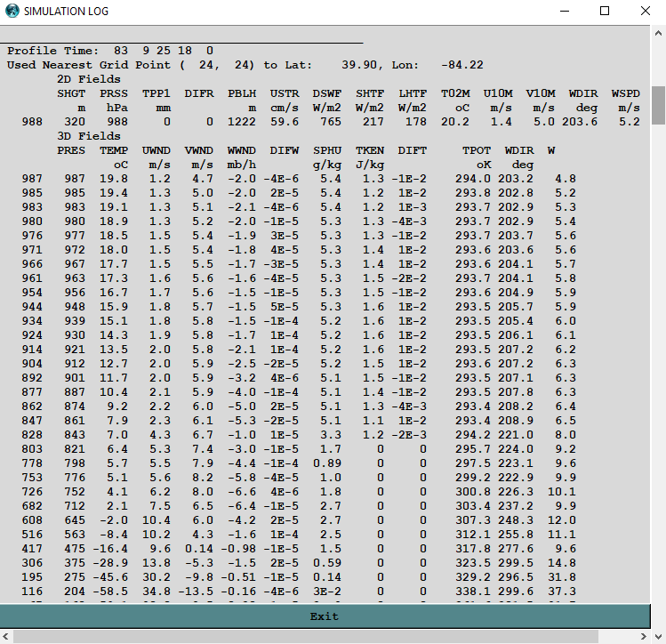Close the Simulation Log window
Viewport: 666px width, 644px height.
point(646,11)
